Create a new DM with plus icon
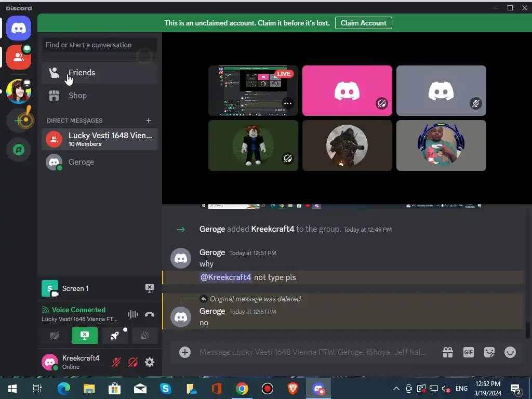532x399 pixels. 148,121
